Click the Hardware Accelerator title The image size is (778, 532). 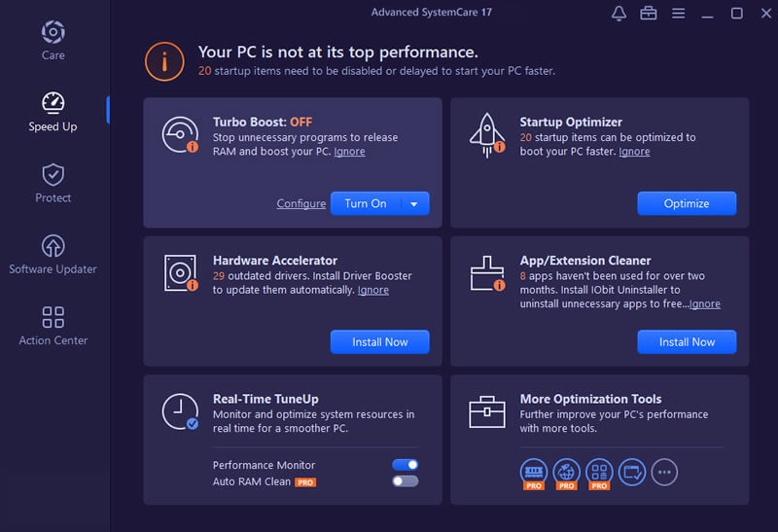pos(275,261)
